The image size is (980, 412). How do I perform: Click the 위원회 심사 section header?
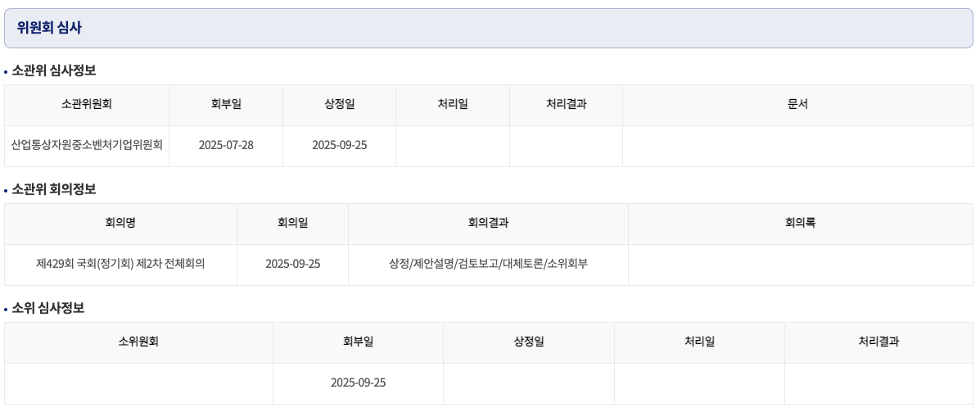coord(490,28)
